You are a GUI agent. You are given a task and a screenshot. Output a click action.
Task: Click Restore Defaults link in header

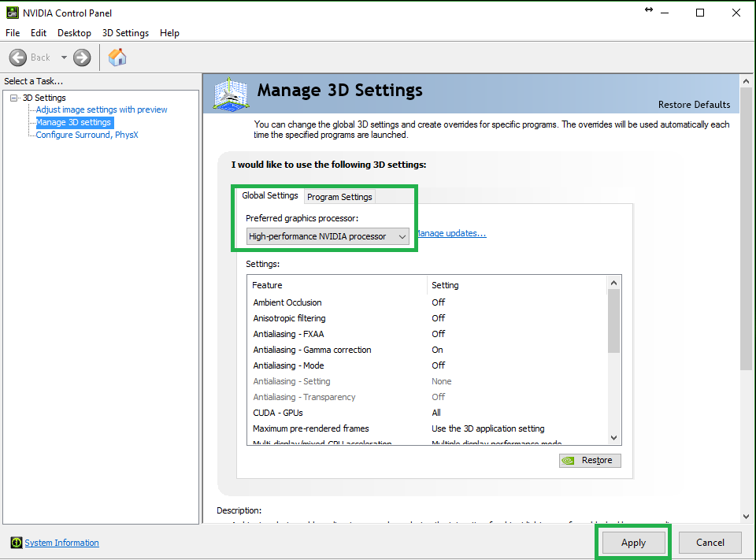click(x=694, y=105)
